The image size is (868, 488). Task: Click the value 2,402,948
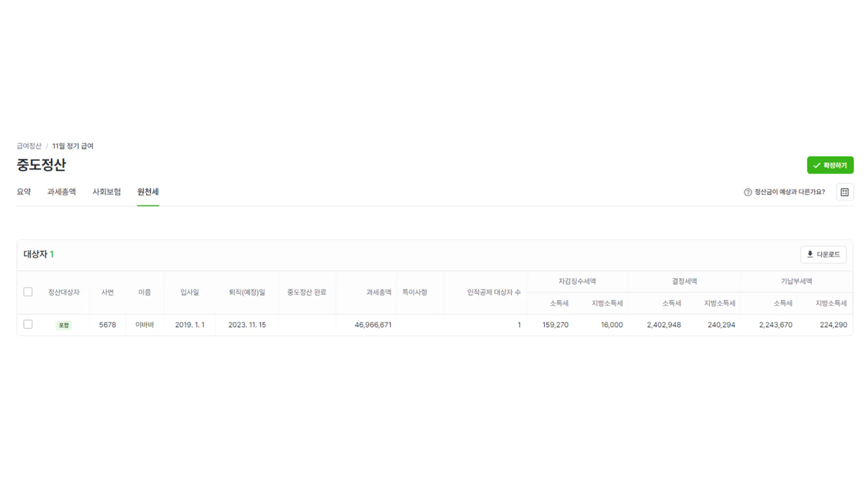[x=664, y=324]
